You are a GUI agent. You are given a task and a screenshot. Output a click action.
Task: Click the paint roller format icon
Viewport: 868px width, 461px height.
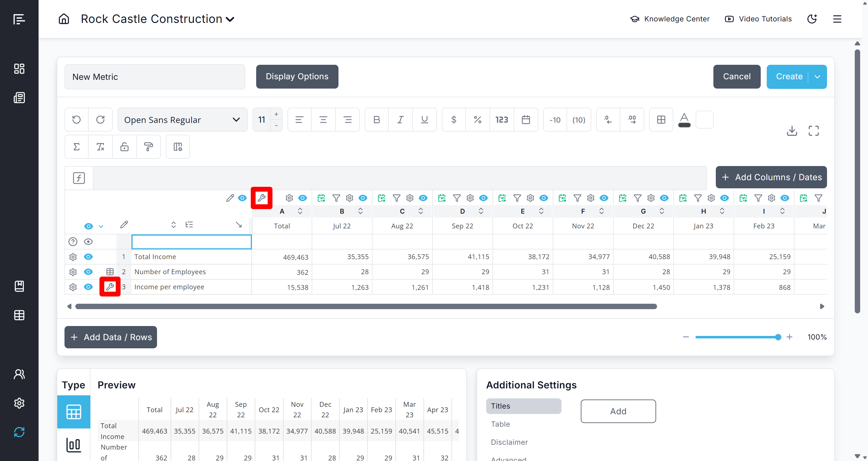click(148, 147)
